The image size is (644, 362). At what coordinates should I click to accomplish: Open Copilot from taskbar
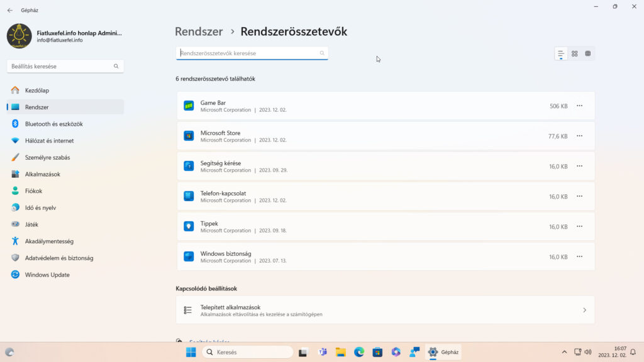click(x=396, y=352)
